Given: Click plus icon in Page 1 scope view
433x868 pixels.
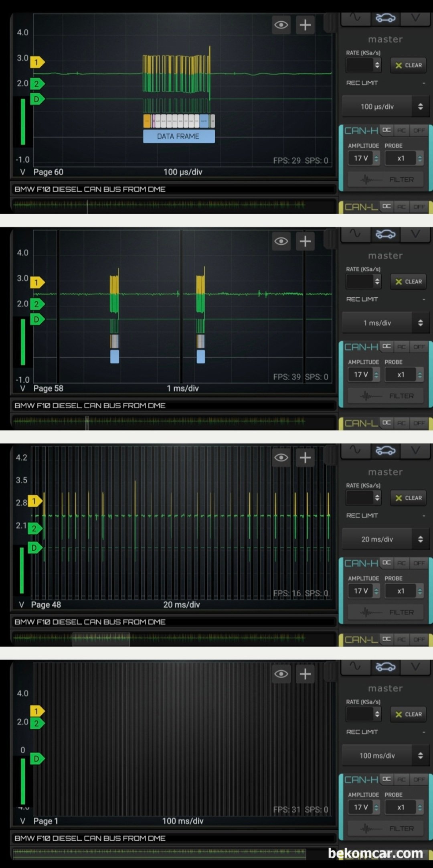Looking at the screenshot, I should pos(305,674).
